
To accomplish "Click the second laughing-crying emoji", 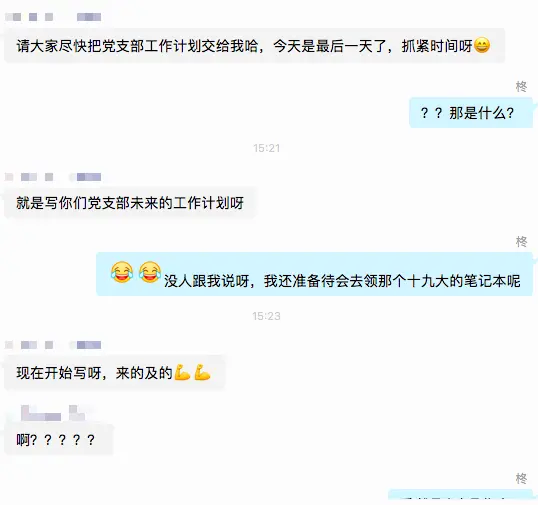I will click(150, 272).
